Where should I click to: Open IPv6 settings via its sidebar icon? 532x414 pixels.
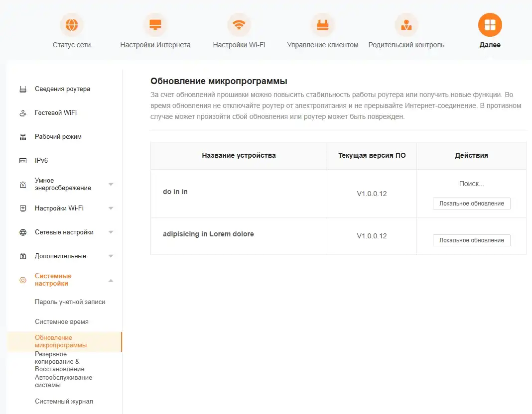point(22,160)
